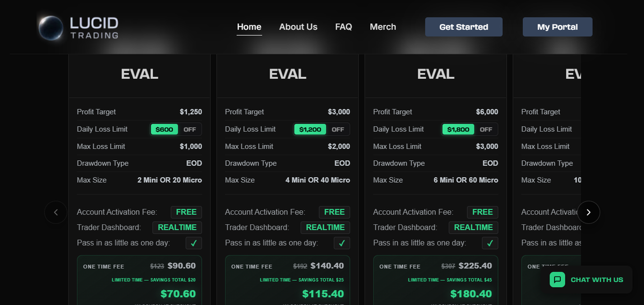The image size is (644, 305).
Task: Click the 2 Mini OR 20 Micro value
Action: (x=170, y=180)
